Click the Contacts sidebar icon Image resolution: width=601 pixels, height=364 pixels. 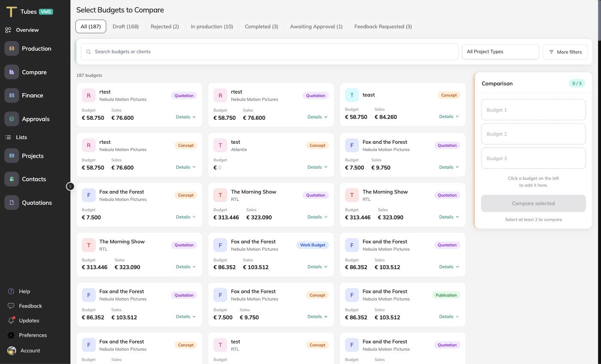[12, 179]
